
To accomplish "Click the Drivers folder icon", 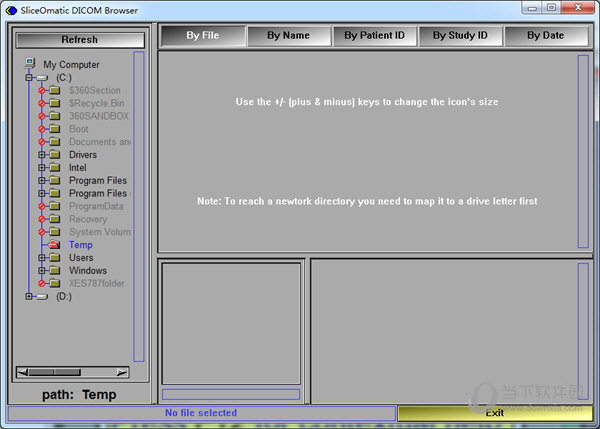I will point(55,155).
